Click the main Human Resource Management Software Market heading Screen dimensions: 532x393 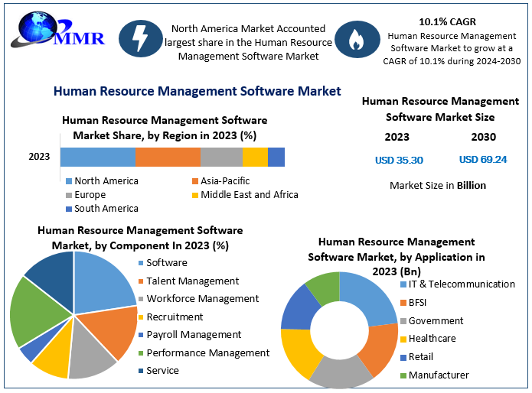[x=197, y=91]
